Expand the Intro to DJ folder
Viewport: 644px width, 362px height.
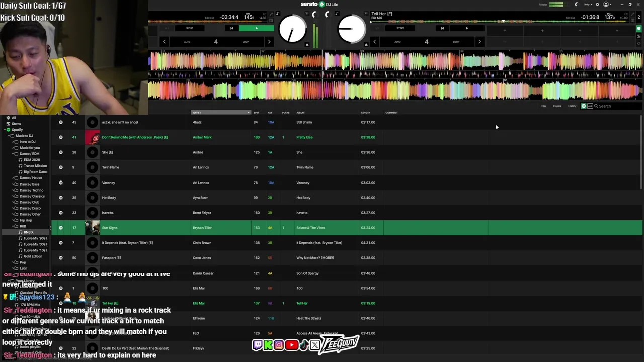(x=12, y=142)
